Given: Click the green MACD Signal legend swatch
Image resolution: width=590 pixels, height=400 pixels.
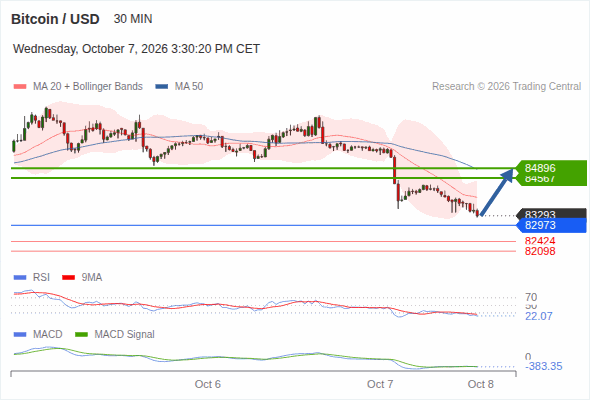Looking at the screenshot, I should pyautogui.click(x=81, y=335).
